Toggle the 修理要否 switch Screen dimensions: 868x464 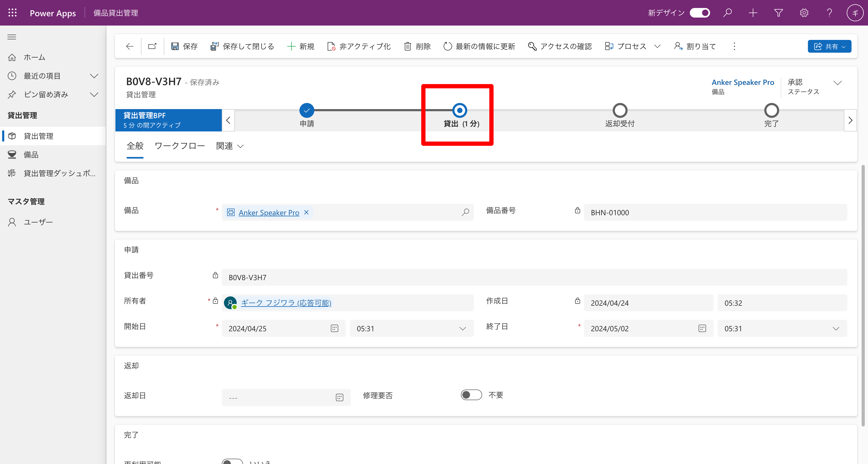(471, 395)
